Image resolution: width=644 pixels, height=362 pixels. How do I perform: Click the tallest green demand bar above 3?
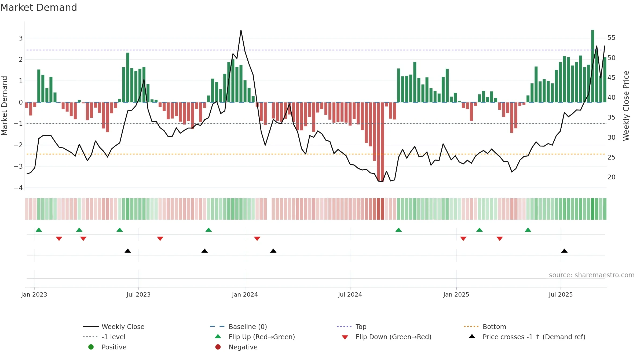tap(592, 66)
